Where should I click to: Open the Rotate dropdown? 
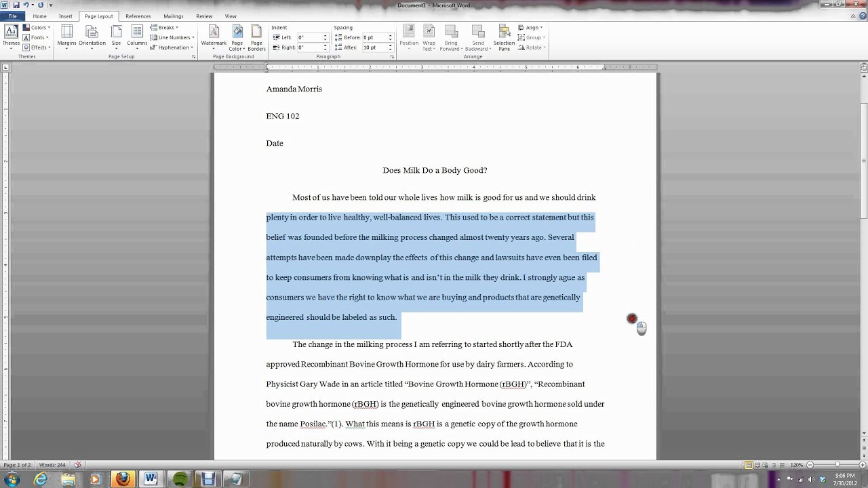[531, 47]
